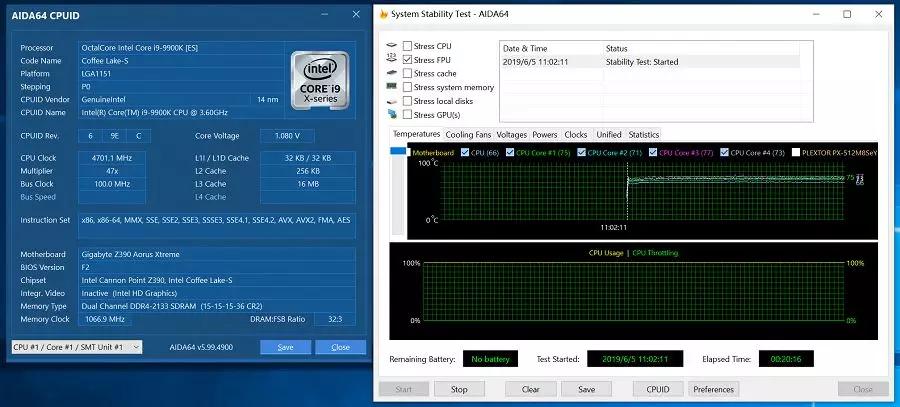
Task: Uncheck the CPU (66) graph checkbox
Action: 465,152
